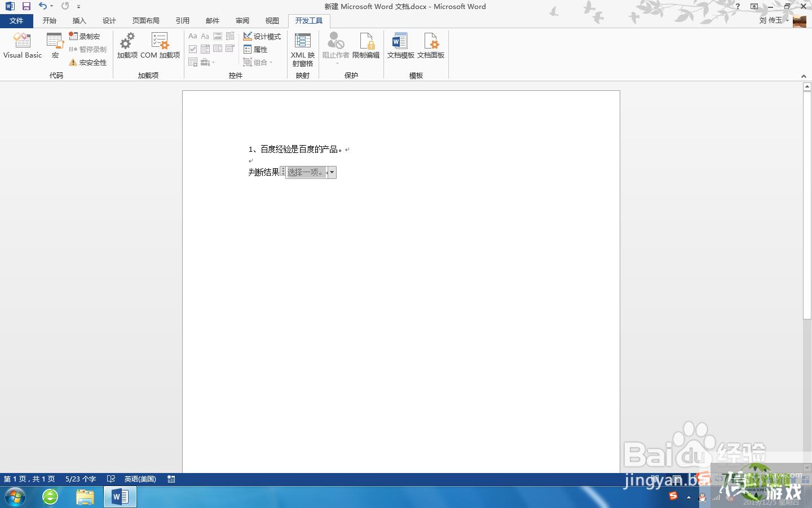Customize Quick Access Toolbar dropdown

click(78, 6)
